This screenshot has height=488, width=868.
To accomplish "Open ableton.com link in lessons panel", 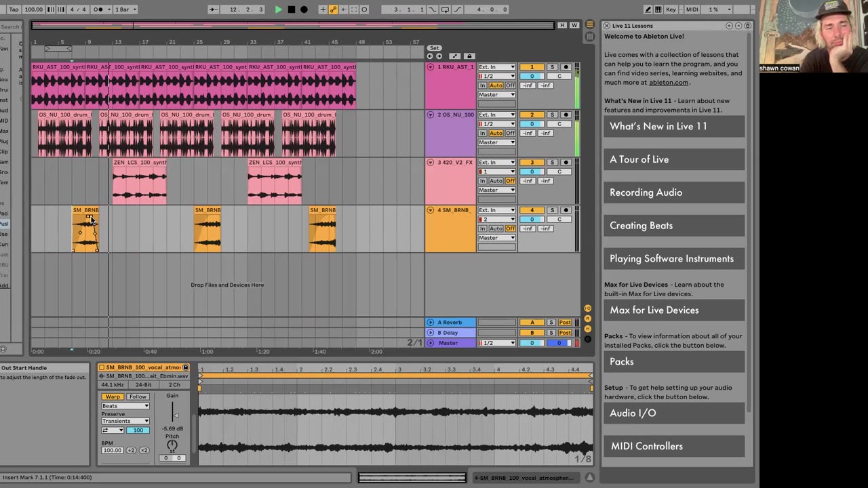I will (668, 83).
